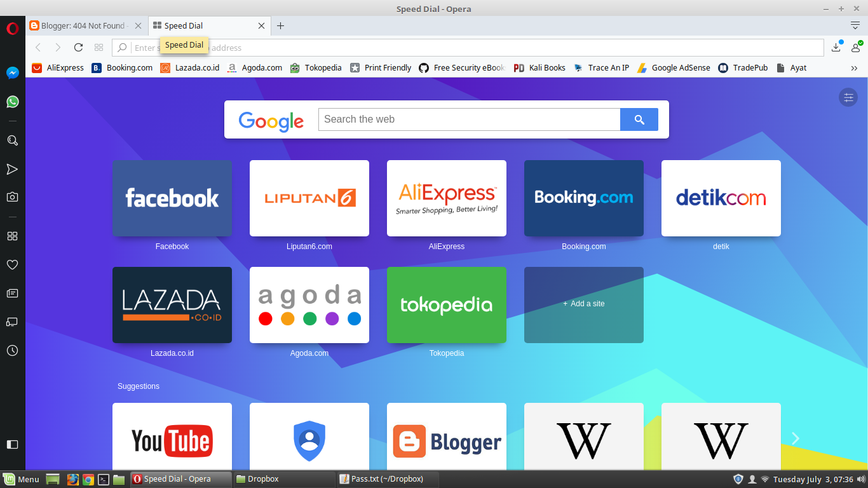Open the Booking.com speed dial tile

(x=584, y=198)
